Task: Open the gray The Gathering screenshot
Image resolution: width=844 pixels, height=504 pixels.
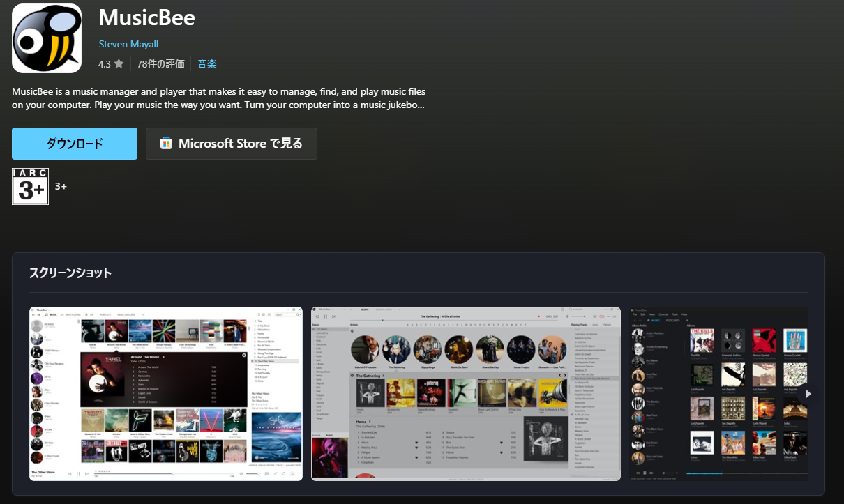Action: click(466, 394)
